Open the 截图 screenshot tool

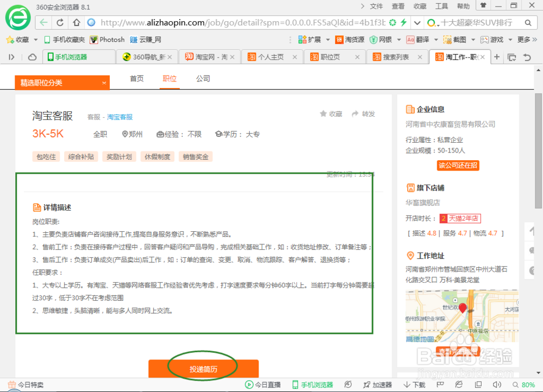click(454, 40)
